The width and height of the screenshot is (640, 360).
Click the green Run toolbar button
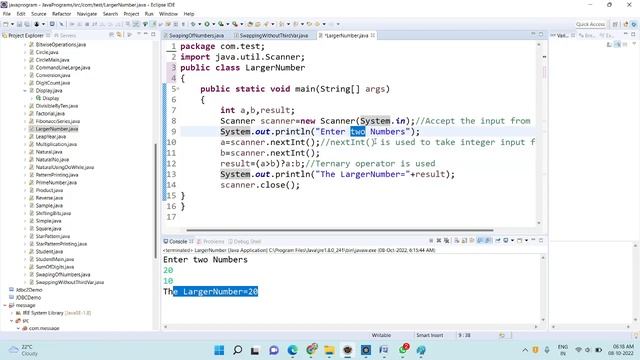[x=207, y=24]
